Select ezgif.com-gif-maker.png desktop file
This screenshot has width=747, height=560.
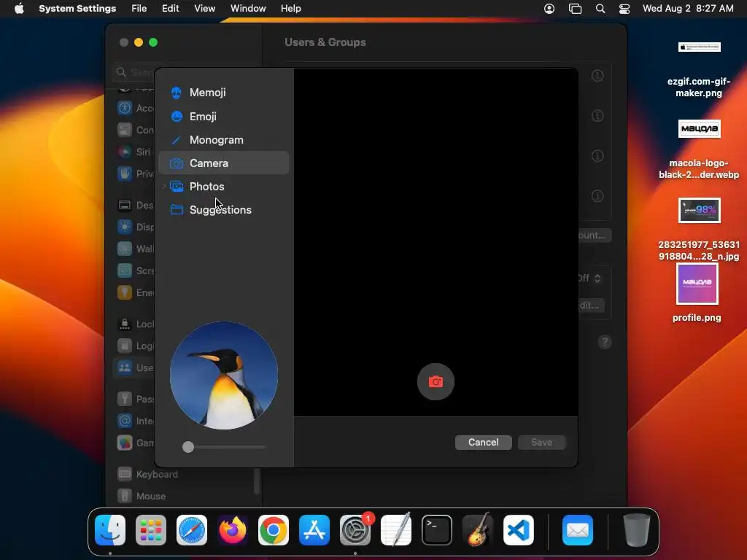click(699, 69)
